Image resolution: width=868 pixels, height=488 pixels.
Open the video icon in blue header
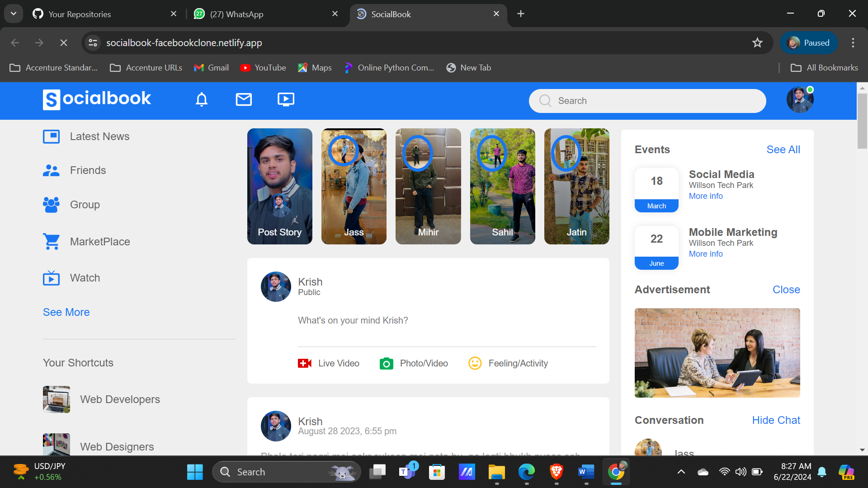point(286,99)
